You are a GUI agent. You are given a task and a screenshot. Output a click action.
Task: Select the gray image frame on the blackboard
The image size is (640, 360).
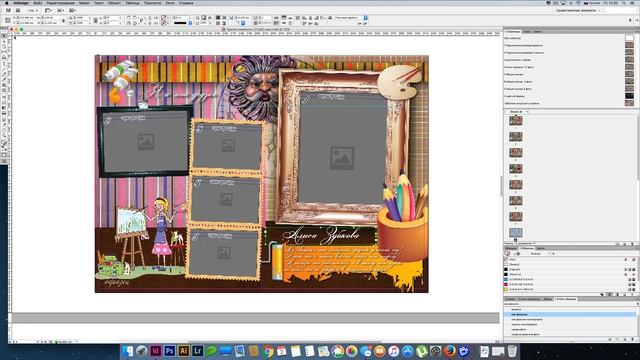coord(145,142)
